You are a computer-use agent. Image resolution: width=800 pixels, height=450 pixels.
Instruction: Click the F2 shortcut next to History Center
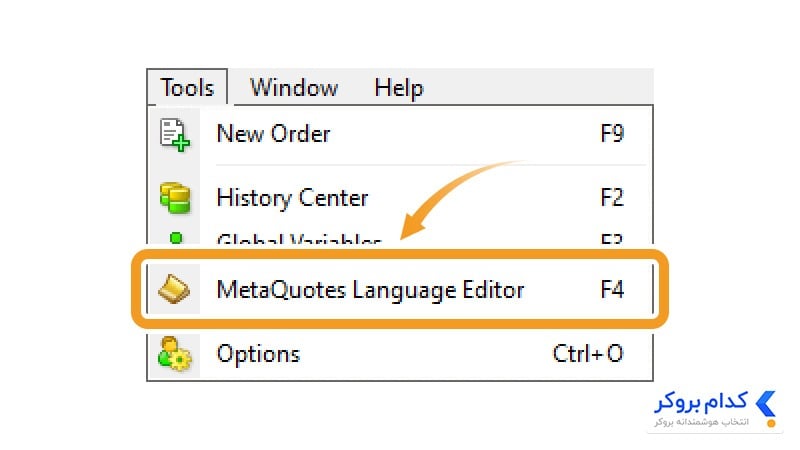(612, 197)
